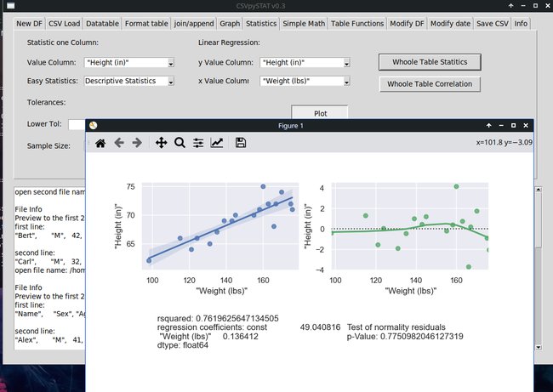Open the Value Column dropdown
This screenshot has height=392, width=553.
[x=171, y=63]
